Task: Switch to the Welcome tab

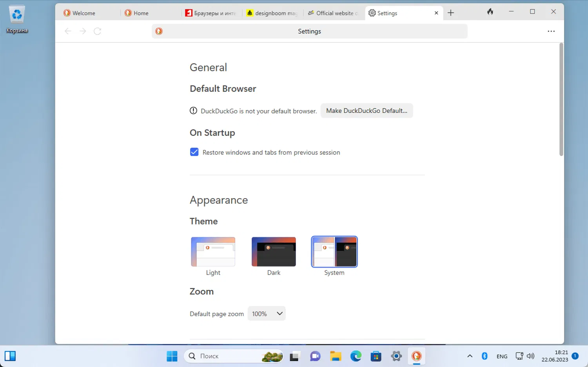Action: [x=90, y=13]
